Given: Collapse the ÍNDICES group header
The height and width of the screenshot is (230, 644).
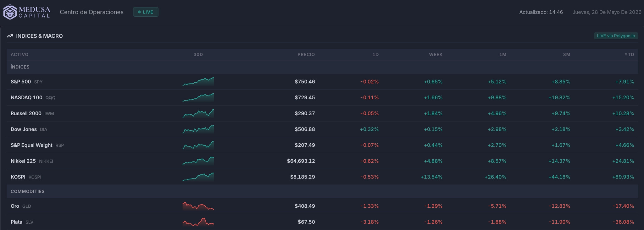Looking at the screenshot, I should [x=322, y=67].
